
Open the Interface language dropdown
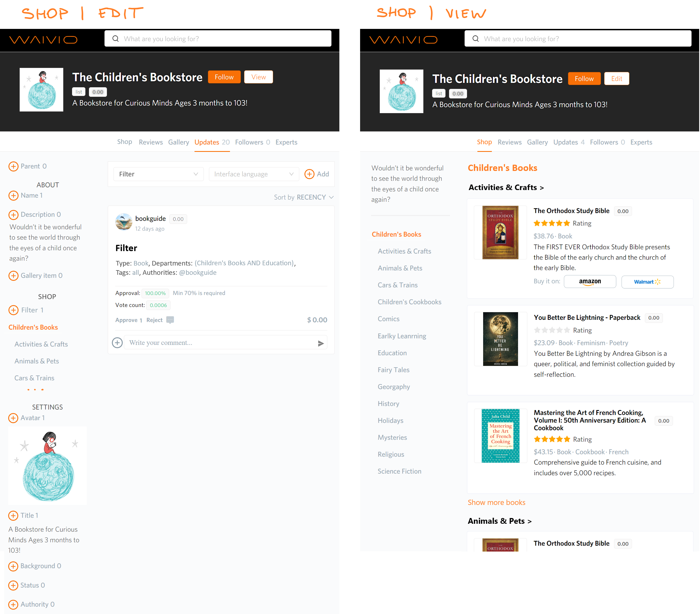click(254, 174)
